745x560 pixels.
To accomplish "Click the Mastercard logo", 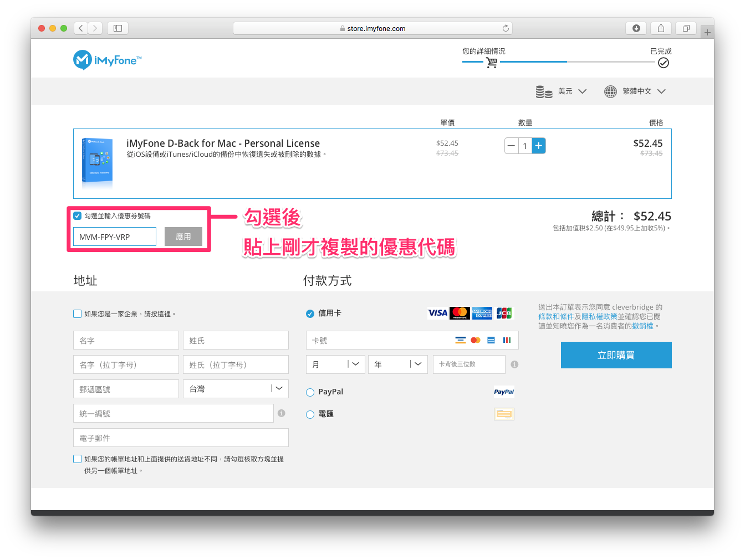I will pyautogui.click(x=460, y=313).
